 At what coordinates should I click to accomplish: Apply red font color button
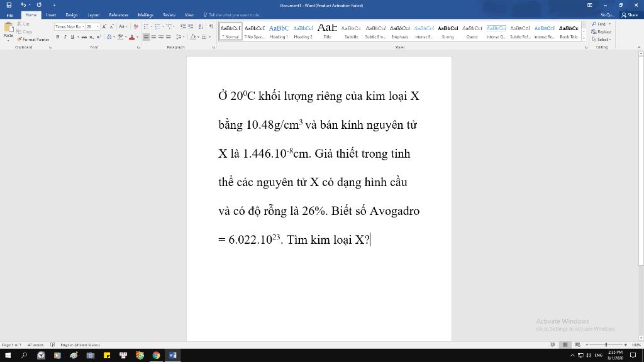pos(132,37)
